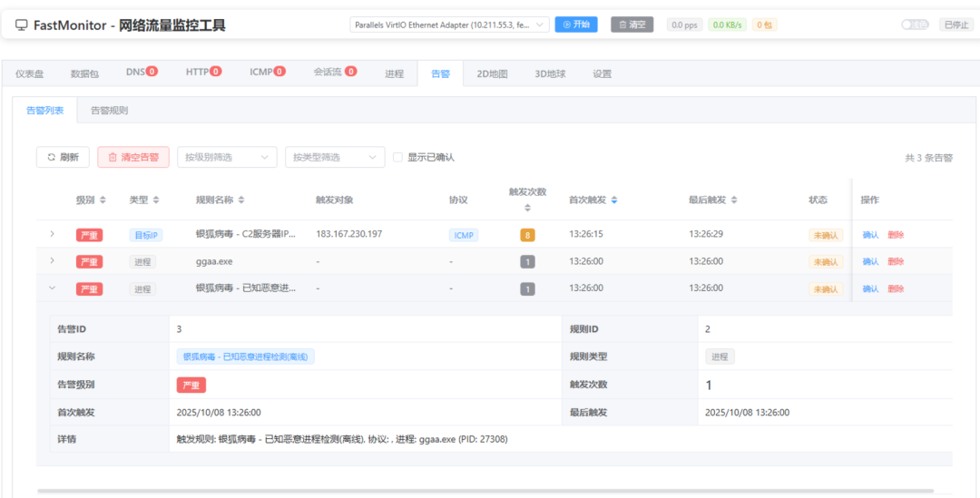Viewport: 980px width, 498px height.
Task: Open the 按类型筛选 filter dropdown
Action: (x=335, y=158)
